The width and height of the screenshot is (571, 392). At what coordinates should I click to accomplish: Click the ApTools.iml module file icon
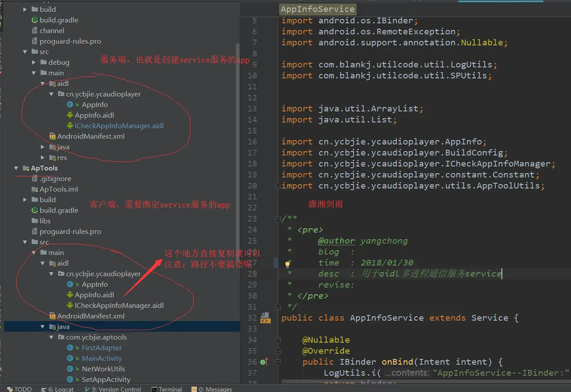35,189
